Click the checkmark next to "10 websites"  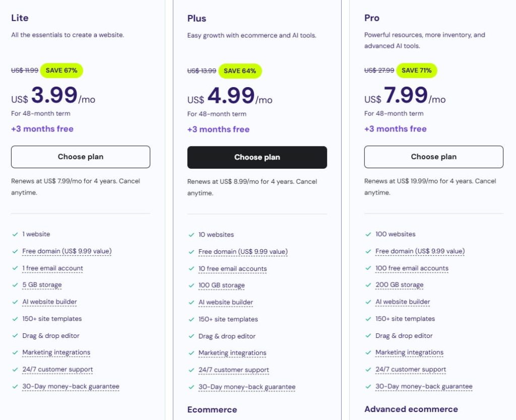[x=191, y=235]
